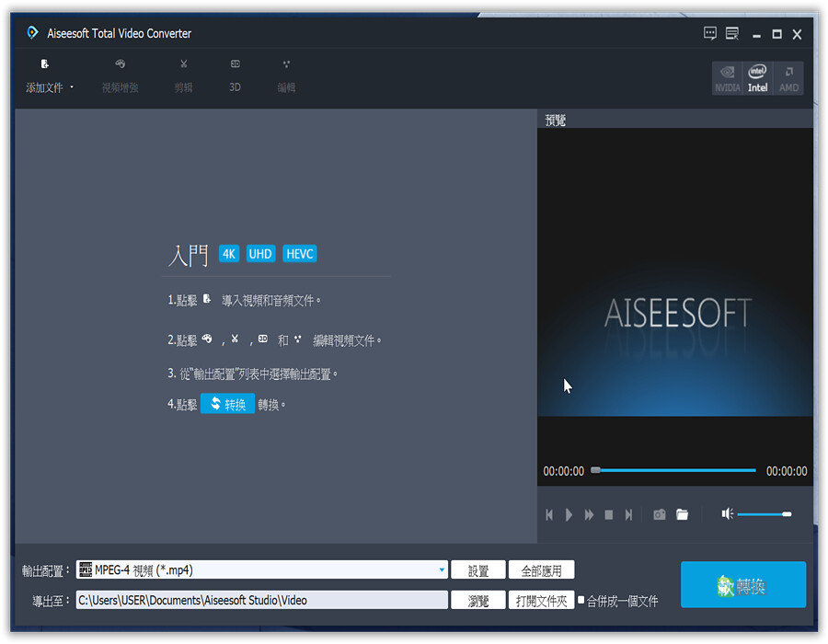Screen dimensions: 828x644
Task: Toggle Intel hardware acceleration
Action: click(x=757, y=78)
